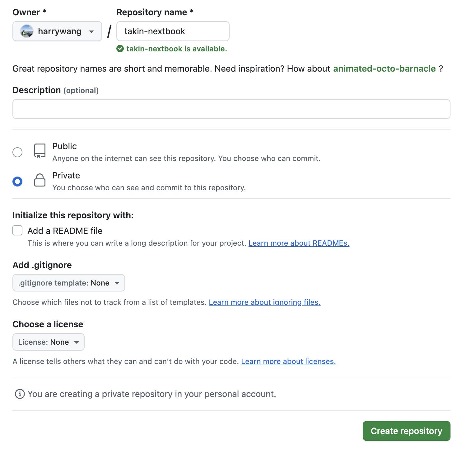Screen dimensions: 476x449
Task: Click the green availability checkmark icon
Action: pyautogui.click(x=120, y=49)
